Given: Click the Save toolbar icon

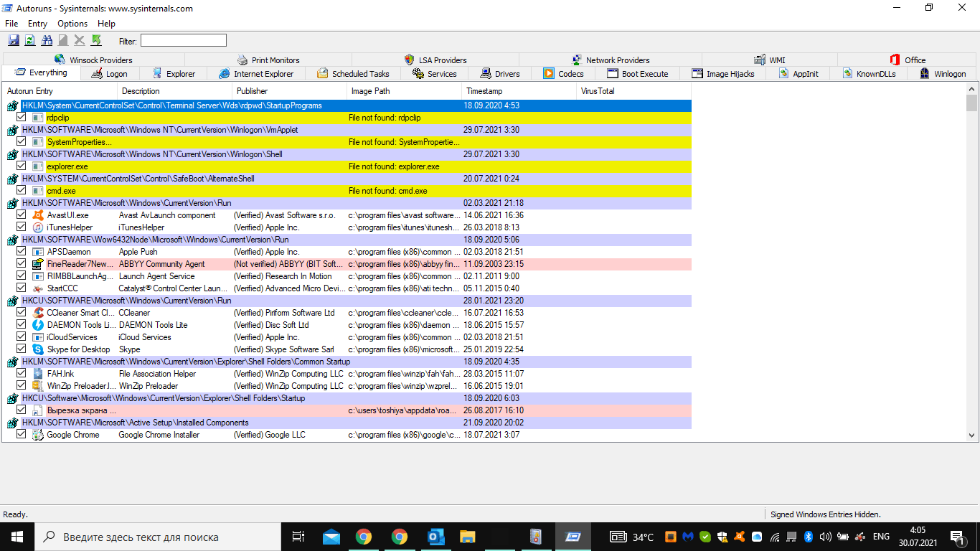Looking at the screenshot, I should 14,40.
